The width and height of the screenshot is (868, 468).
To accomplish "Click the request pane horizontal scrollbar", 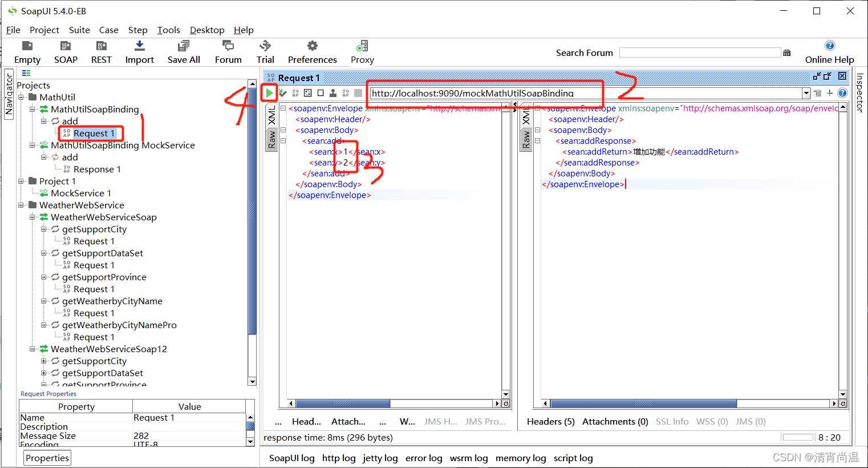I will [394, 404].
